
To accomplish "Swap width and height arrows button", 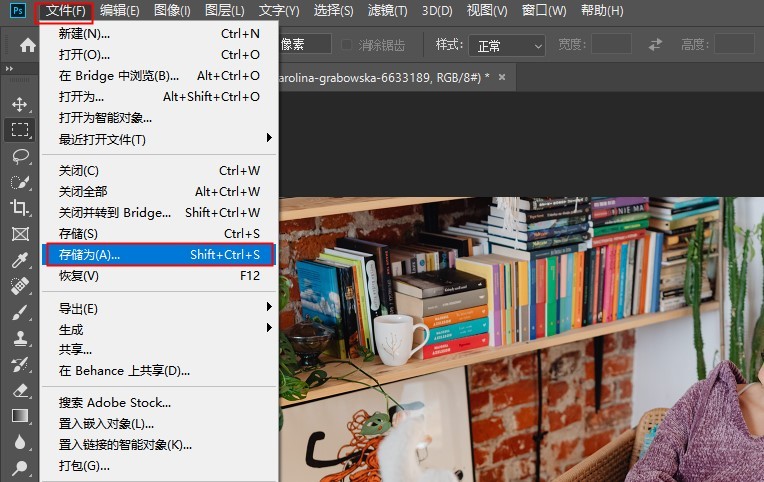I will click(x=655, y=45).
